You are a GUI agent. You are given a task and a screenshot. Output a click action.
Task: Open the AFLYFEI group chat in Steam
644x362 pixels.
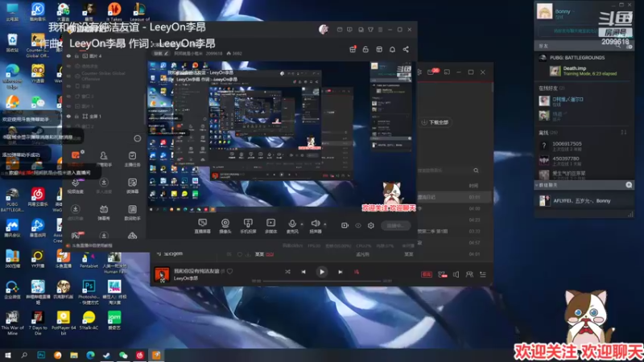(x=583, y=200)
